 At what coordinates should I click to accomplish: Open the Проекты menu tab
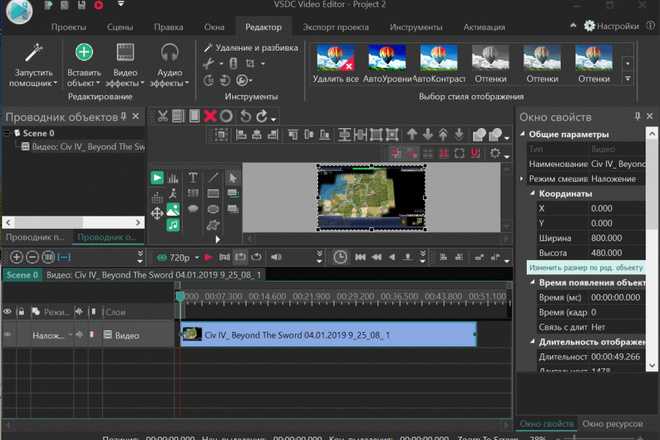point(69,27)
